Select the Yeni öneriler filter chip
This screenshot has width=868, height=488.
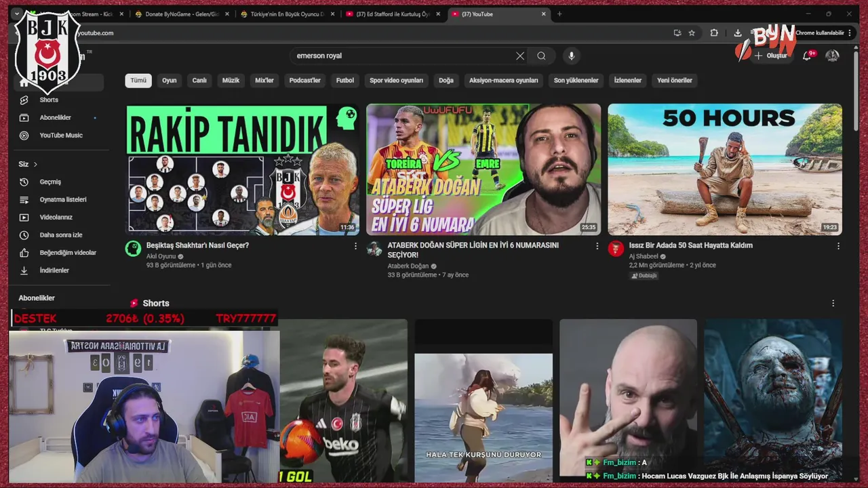(675, 80)
